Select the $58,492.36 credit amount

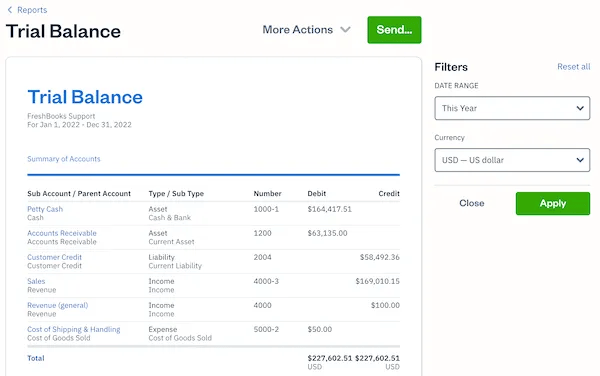click(x=380, y=257)
